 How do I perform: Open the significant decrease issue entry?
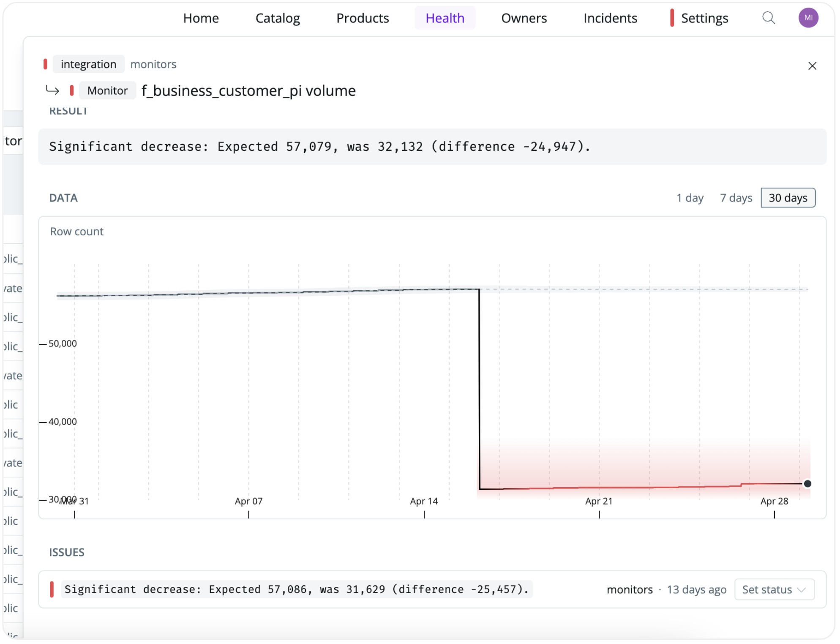(296, 589)
